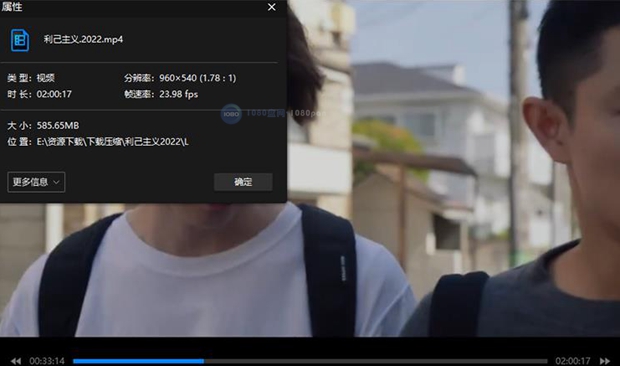Confirm with the 确定 button
Viewport: 620px width, 366px height.
coord(243,182)
